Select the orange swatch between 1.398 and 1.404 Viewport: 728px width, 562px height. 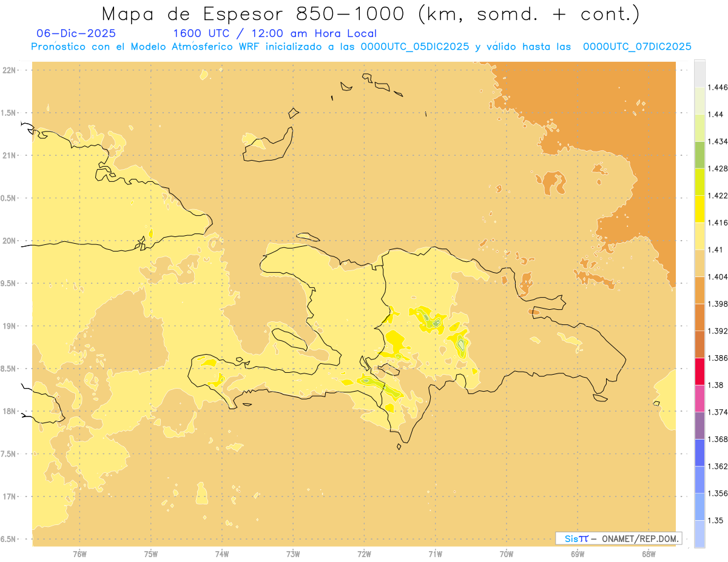click(699, 290)
